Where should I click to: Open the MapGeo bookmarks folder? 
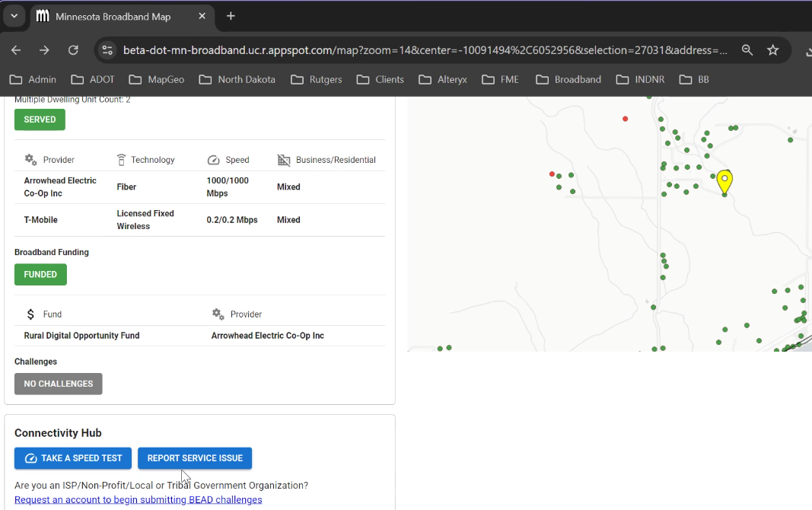click(x=157, y=79)
